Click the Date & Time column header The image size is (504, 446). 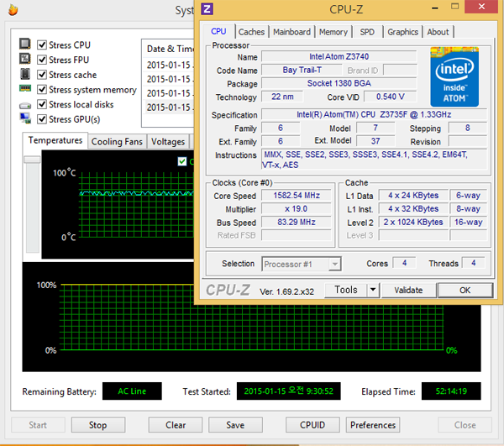coord(170,49)
